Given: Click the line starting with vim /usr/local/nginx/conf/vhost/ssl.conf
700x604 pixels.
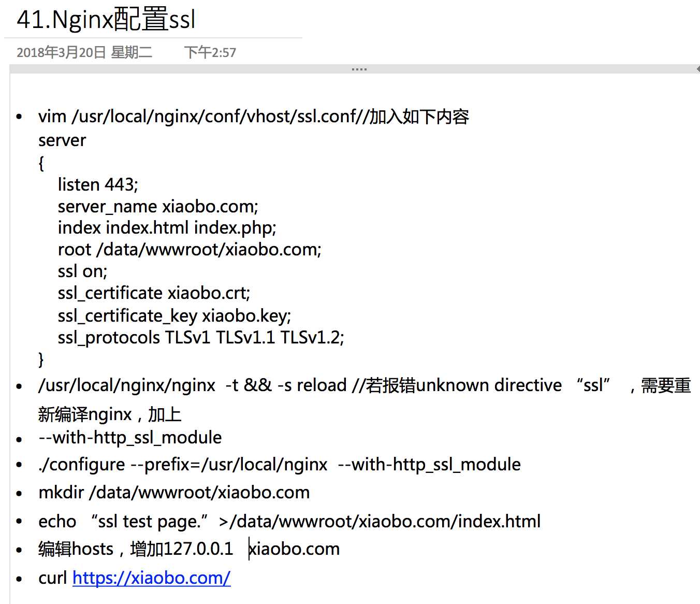Looking at the screenshot, I should 254,117.
